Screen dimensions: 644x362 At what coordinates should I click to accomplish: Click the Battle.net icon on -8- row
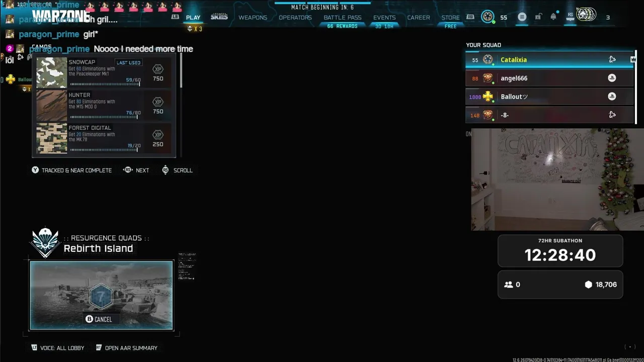[x=612, y=115]
